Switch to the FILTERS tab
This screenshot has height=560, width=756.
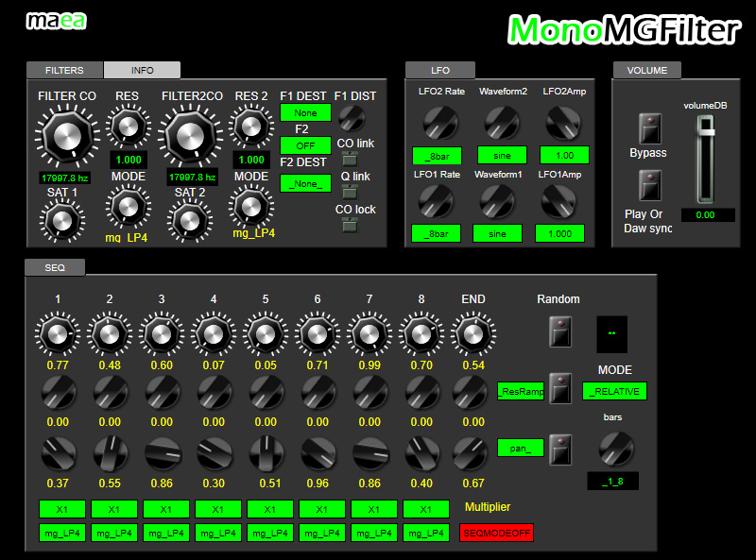[64, 71]
